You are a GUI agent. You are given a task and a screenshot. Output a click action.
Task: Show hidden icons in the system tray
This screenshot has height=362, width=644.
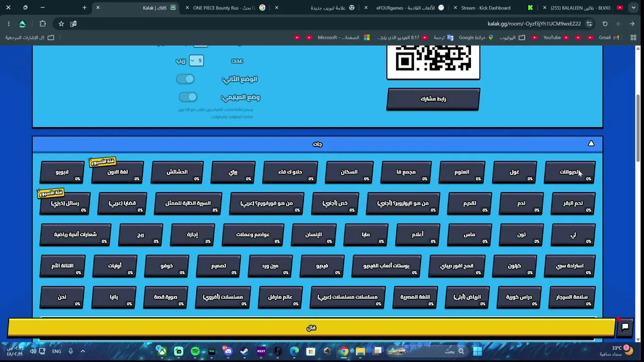(x=83, y=351)
